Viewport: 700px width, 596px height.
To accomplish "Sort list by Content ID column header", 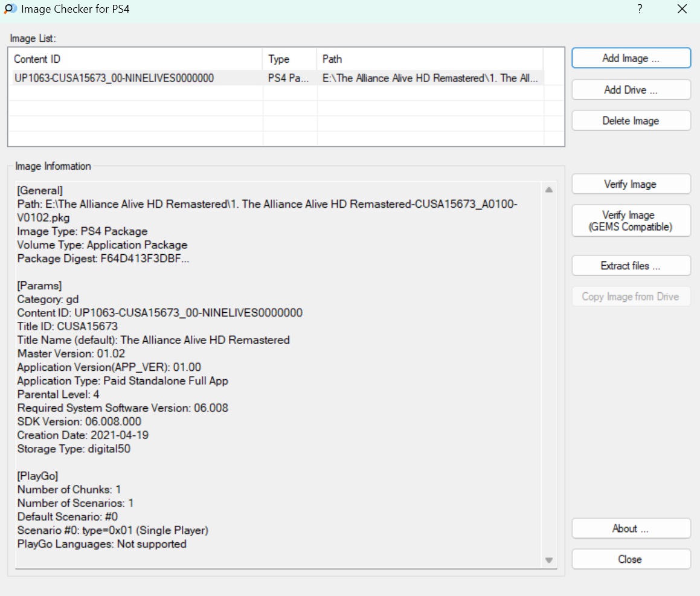I will 136,59.
